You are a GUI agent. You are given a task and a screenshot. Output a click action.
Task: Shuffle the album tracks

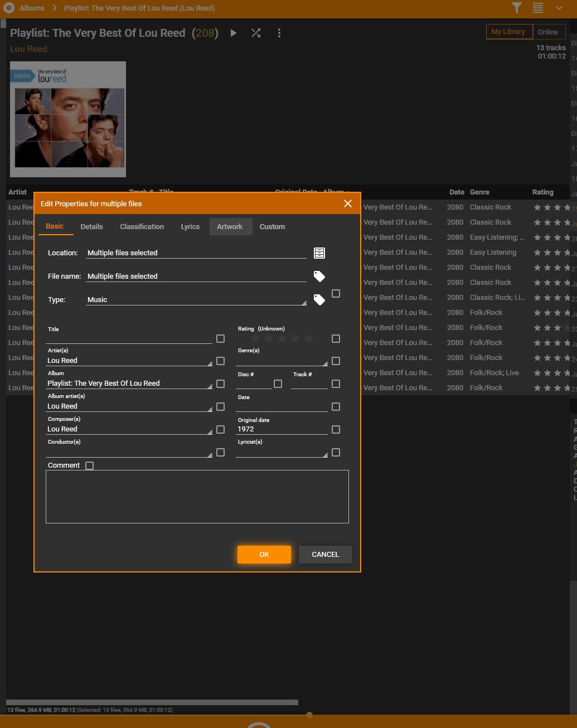[256, 33]
